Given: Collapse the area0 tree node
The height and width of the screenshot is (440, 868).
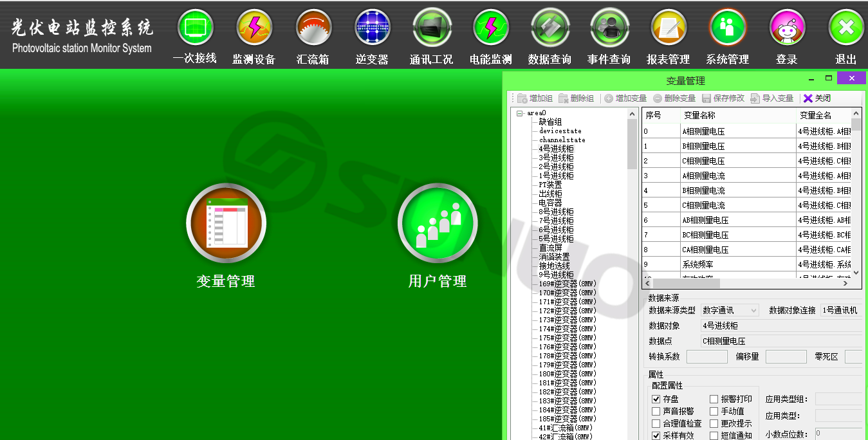Looking at the screenshot, I should pos(520,114).
